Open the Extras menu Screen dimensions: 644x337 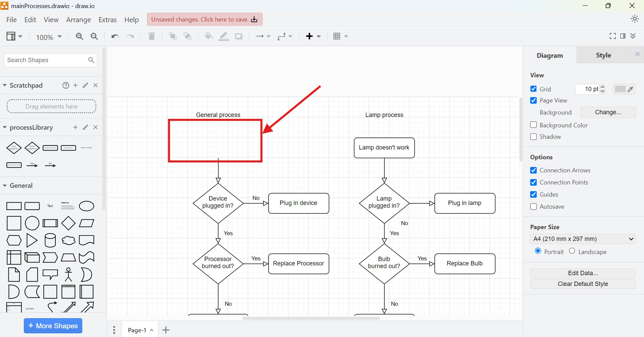[x=107, y=19]
